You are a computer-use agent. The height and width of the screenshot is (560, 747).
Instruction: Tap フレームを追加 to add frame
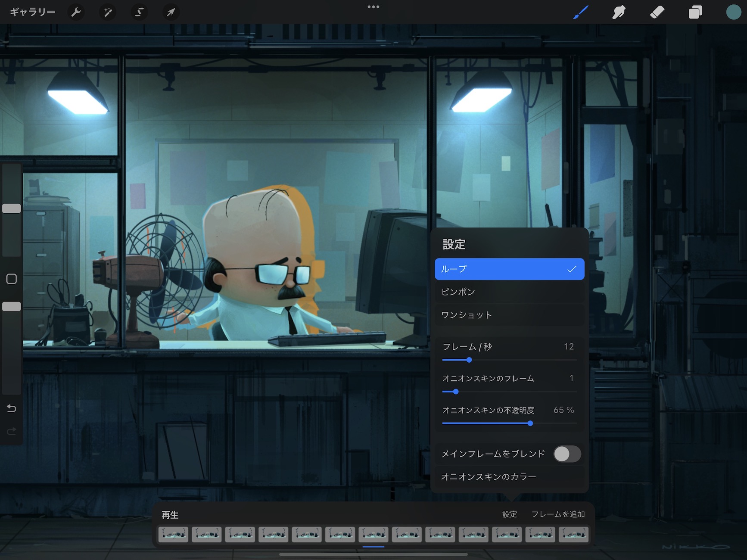tap(558, 514)
